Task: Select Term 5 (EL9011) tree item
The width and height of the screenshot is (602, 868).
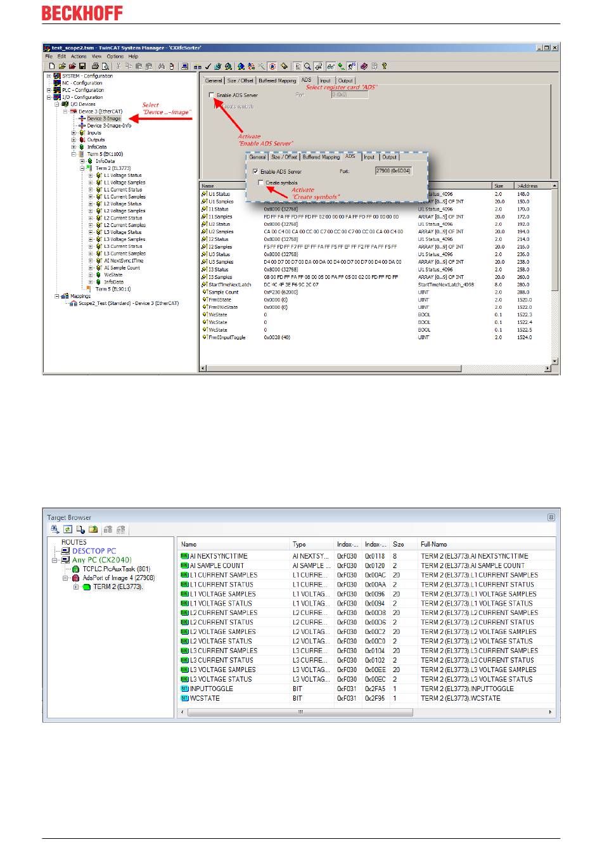Action: tap(113, 289)
